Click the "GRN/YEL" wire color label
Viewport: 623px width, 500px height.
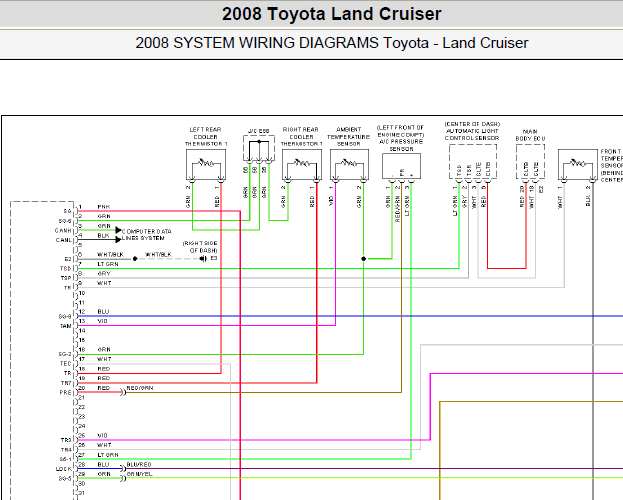(139, 474)
